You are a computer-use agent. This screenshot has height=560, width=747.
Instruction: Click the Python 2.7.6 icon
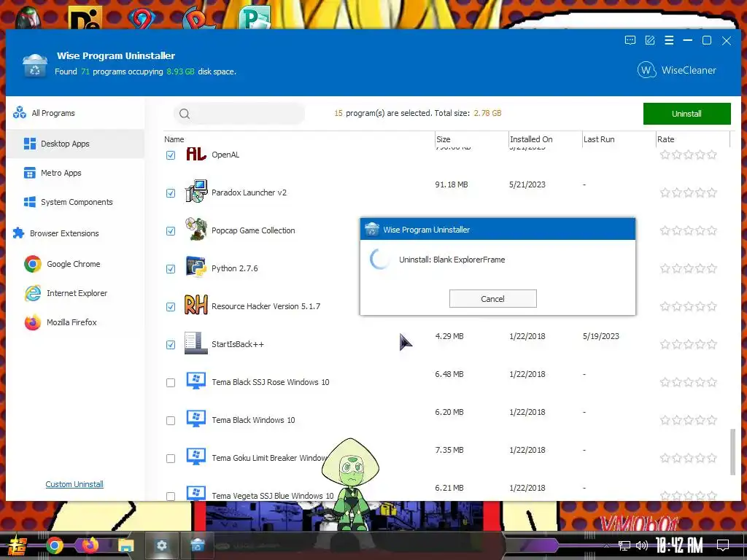click(196, 267)
